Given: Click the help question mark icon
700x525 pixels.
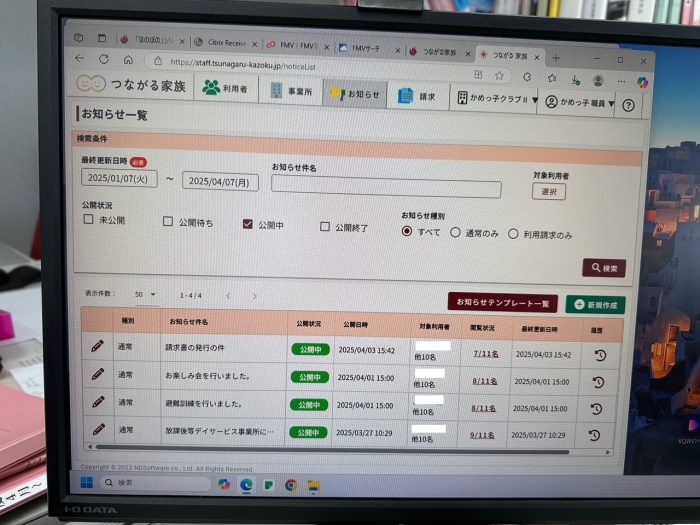Looking at the screenshot, I should point(628,104).
